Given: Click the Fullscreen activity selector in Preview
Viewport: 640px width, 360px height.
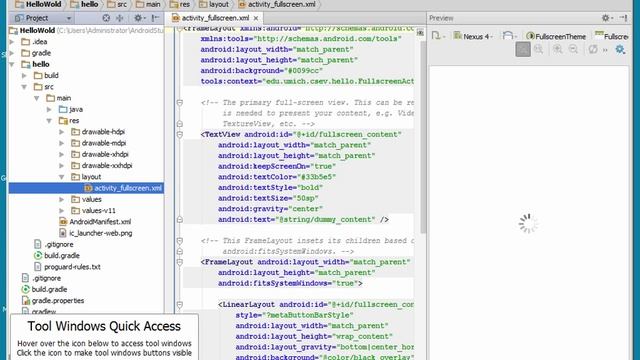Looking at the screenshot, I should tap(611, 36).
